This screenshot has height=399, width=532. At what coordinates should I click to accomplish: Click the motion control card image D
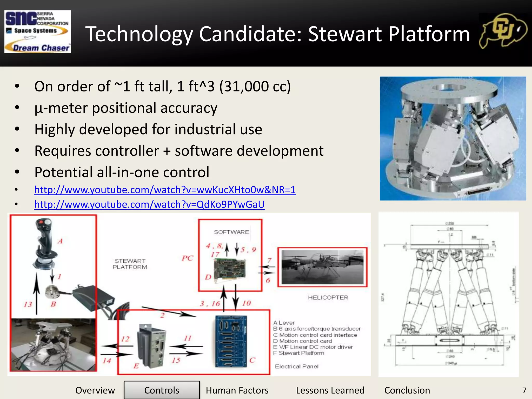tap(230, 270)
